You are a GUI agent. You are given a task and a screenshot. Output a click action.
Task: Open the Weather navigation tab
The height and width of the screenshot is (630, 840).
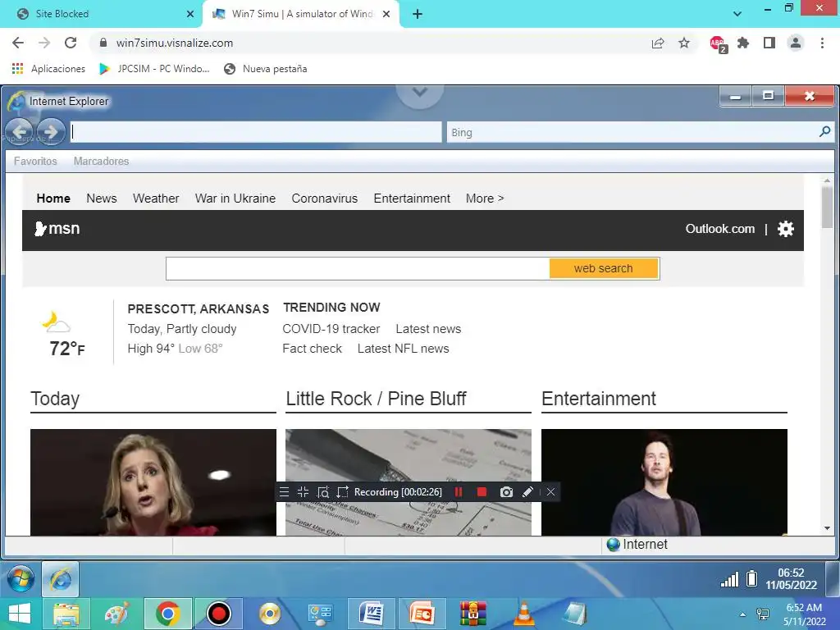[x=156, y=199]
